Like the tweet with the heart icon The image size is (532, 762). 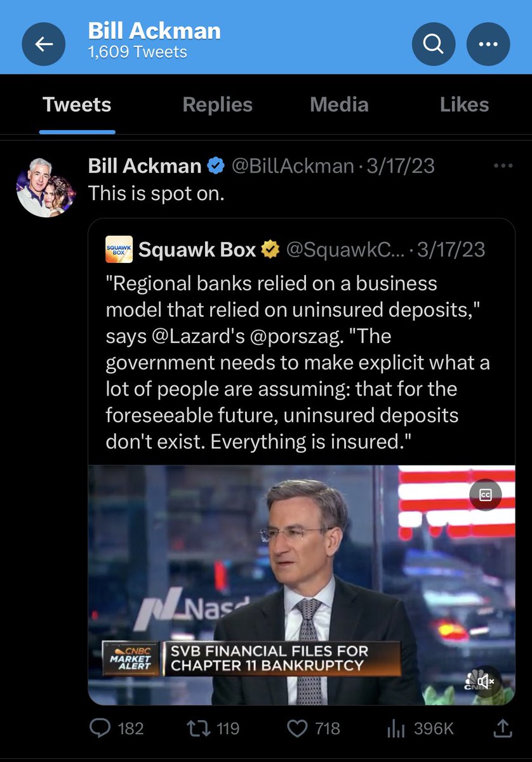point(298,728)
